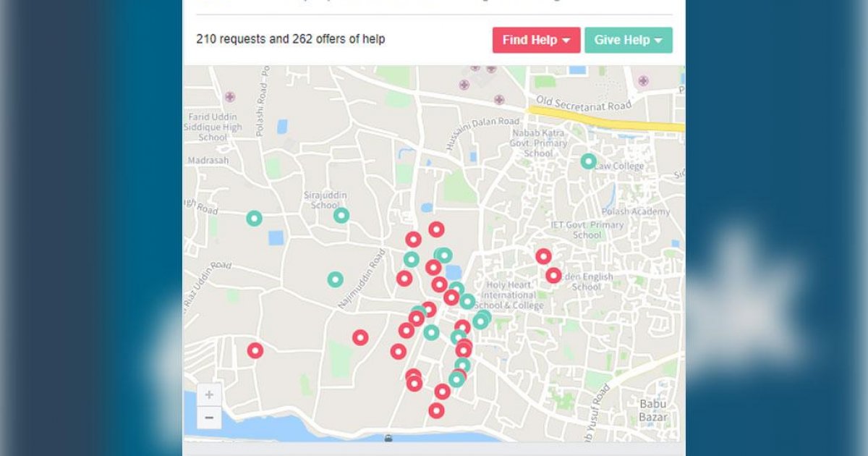This screenshot has height=456, width=868.
Task: Click the green offer marker near Sirajuddin School
Action: [341, 214]
